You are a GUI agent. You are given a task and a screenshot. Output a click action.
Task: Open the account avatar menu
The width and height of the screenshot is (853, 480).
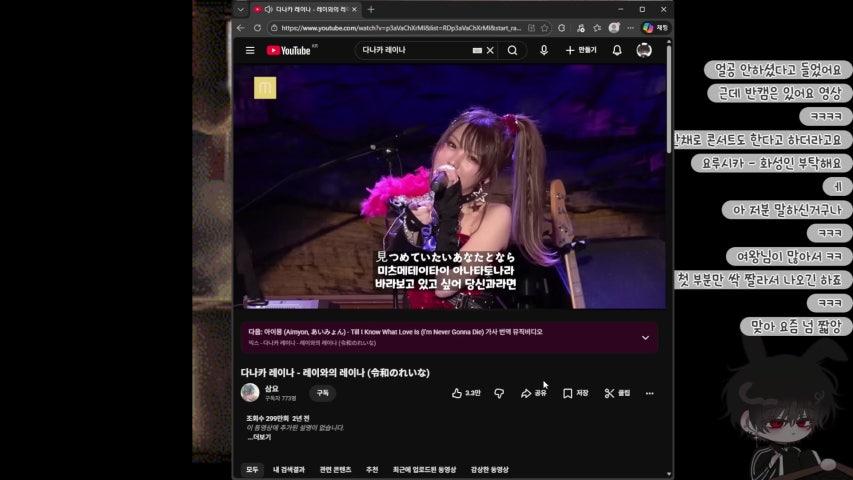coord(644,50)
